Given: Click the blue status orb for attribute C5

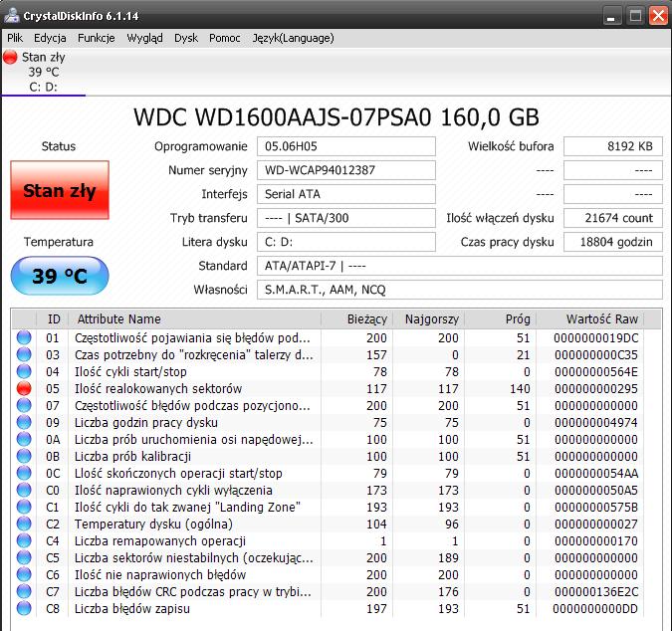Looking at the screenshot, I should (x=24, y=557).
